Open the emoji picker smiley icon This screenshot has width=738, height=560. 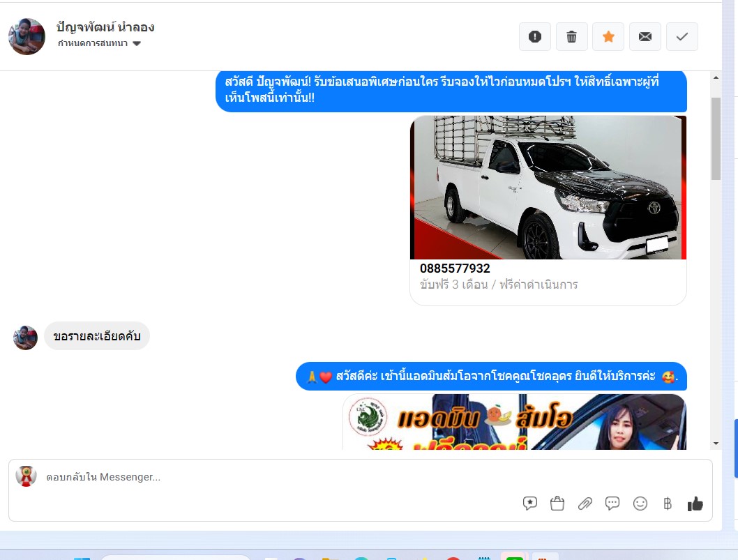(640, 504)
